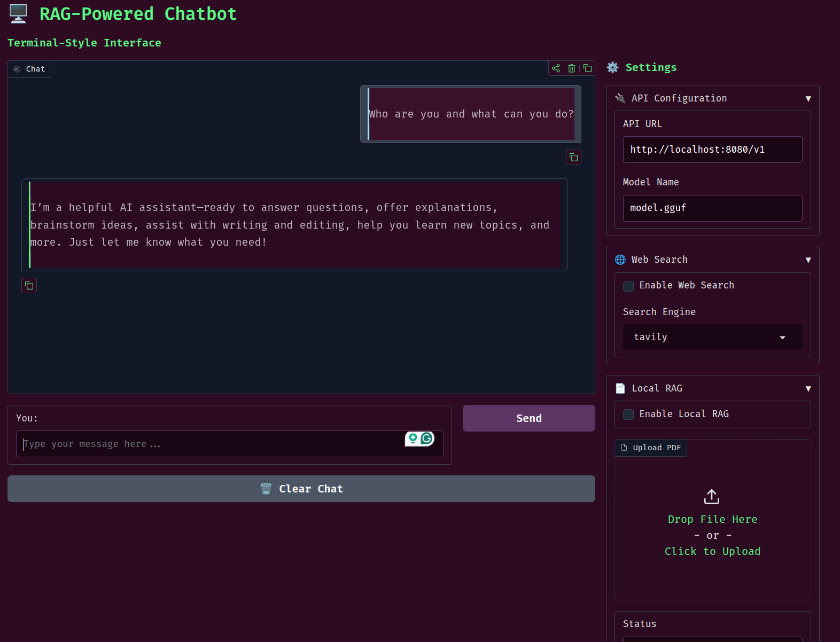Click the Clear Chat button
This screenshot has width=840, height=642.
click(x=301, y=489)
